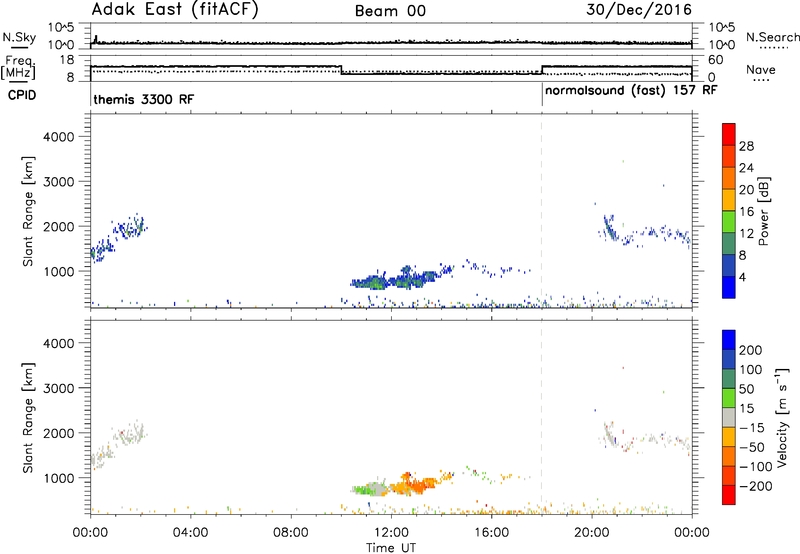Viewport: 800px width, 554px height.
Task: Click the '08:00' time tick label
Action: [291, 533]
